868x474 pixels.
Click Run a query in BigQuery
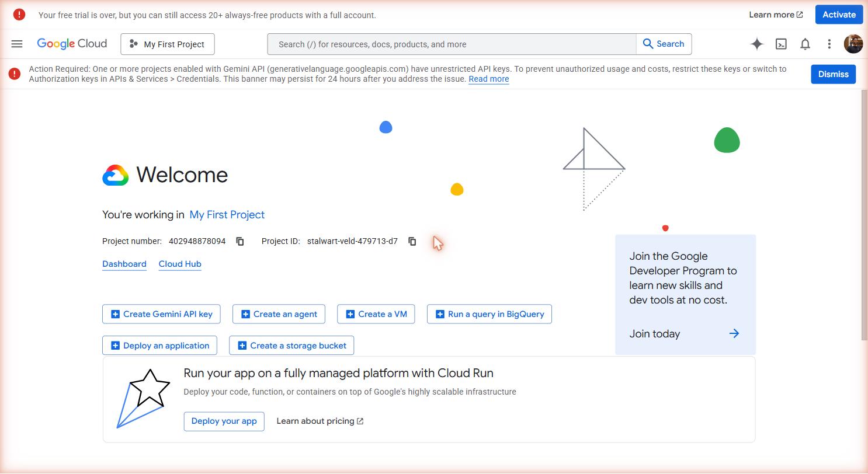pos(489,314)
